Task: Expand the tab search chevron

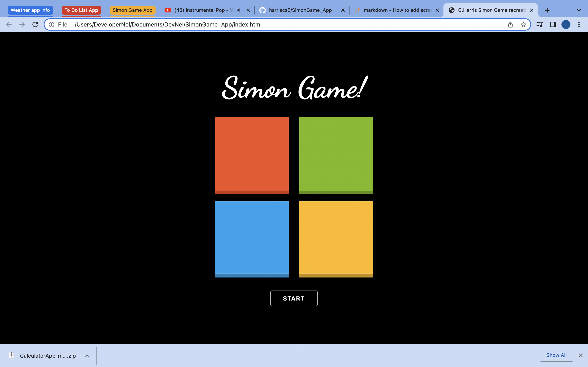Action: pyautogui.click(x=579, y=10)
